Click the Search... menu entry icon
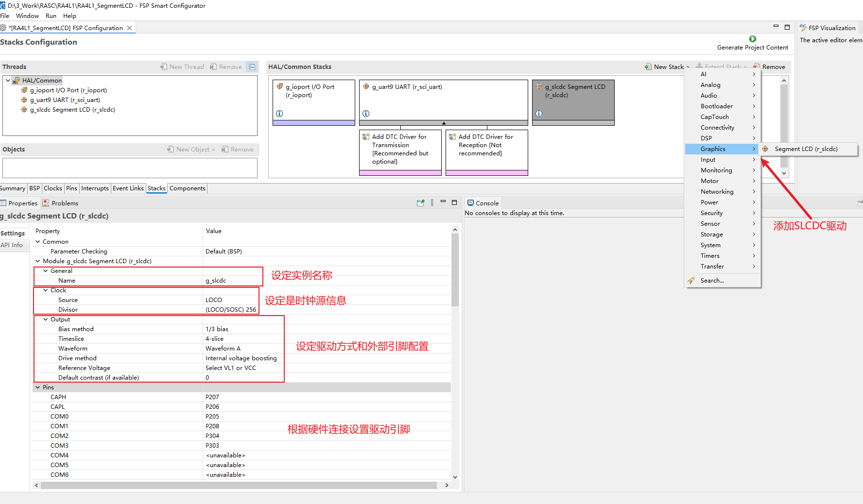 point(690,281)
